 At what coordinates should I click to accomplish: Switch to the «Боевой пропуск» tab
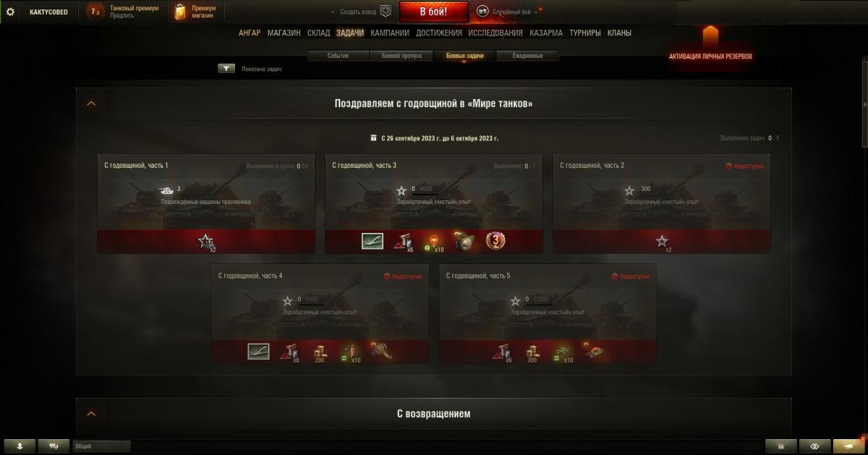pyautogui.click(x=401, y=56)
